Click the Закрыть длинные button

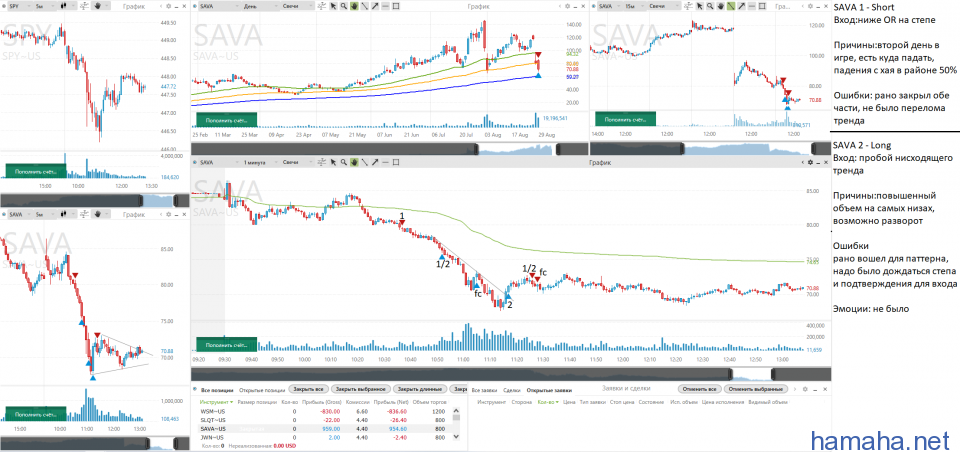tap(419, 390)
